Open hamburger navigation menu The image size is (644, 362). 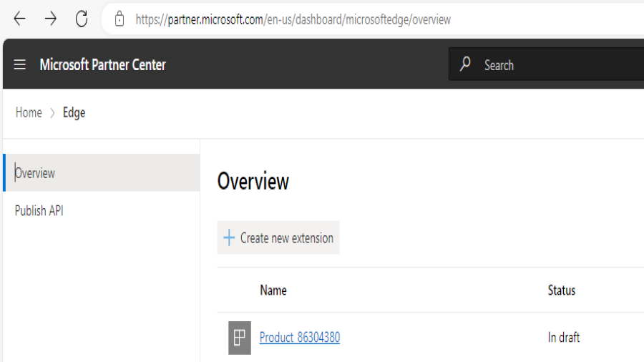20,64
